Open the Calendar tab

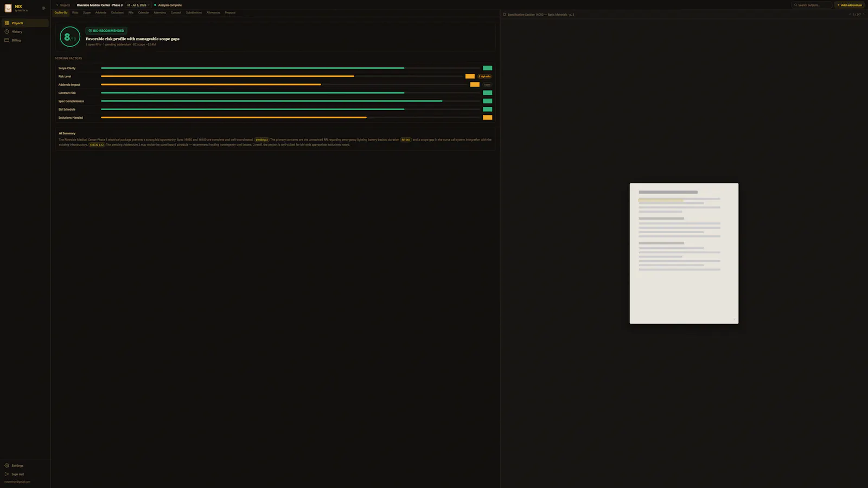point(143,12)
